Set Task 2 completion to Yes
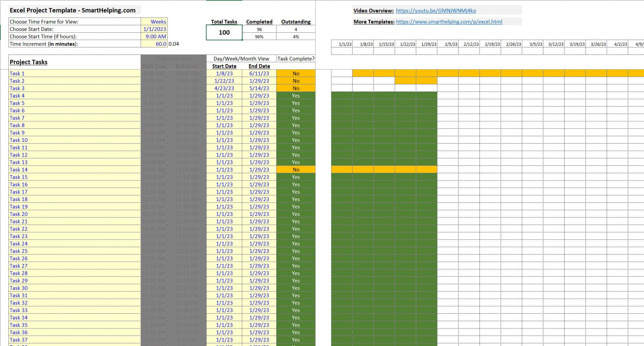The image size is (644, 346). (295, 81)
